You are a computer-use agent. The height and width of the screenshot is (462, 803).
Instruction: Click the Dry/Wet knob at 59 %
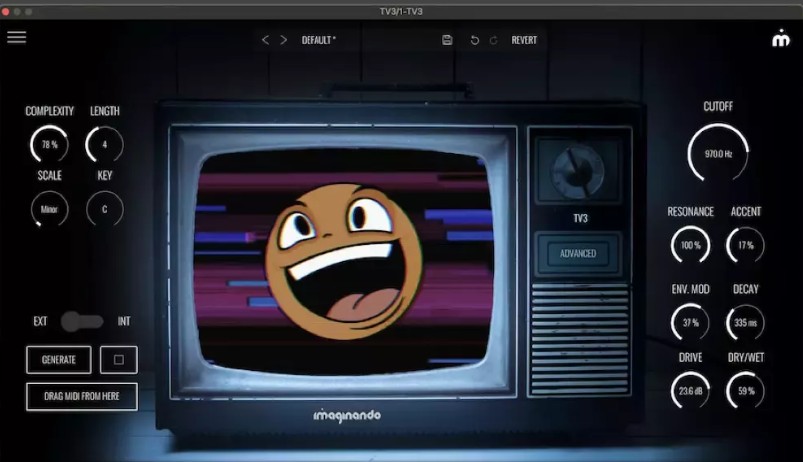point(746,391)
